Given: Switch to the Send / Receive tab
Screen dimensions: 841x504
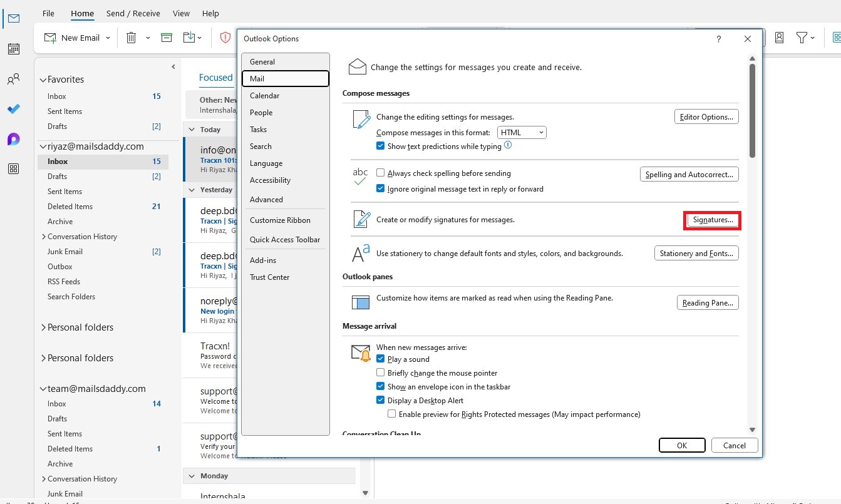Looking at the screenshot, I should point(133,13).
